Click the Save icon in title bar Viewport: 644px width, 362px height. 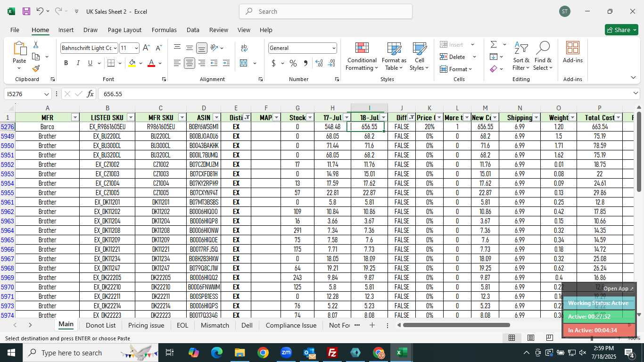26,11
